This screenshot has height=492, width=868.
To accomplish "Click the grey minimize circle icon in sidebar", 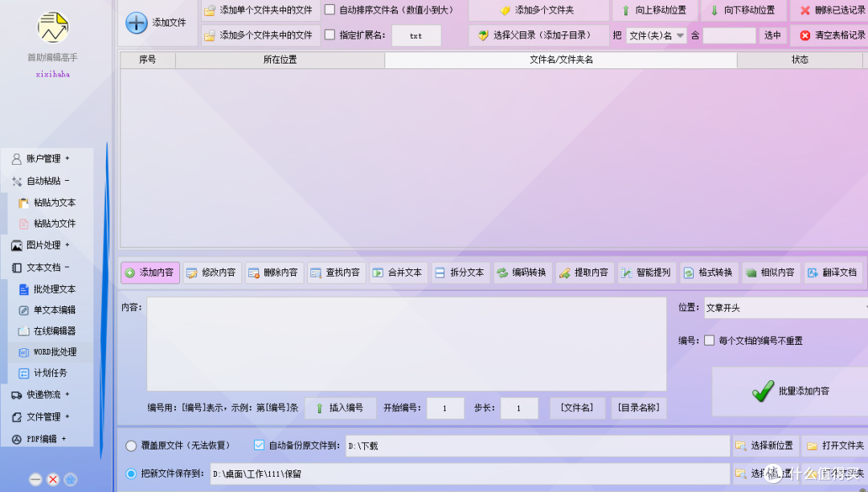I will 35,479.
